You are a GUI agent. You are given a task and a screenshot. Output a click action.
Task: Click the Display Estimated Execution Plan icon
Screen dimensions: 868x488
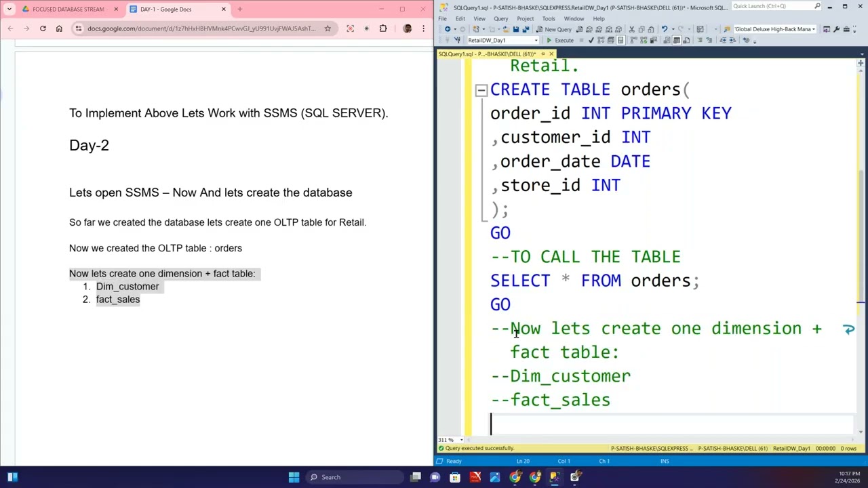click(601, 40)
